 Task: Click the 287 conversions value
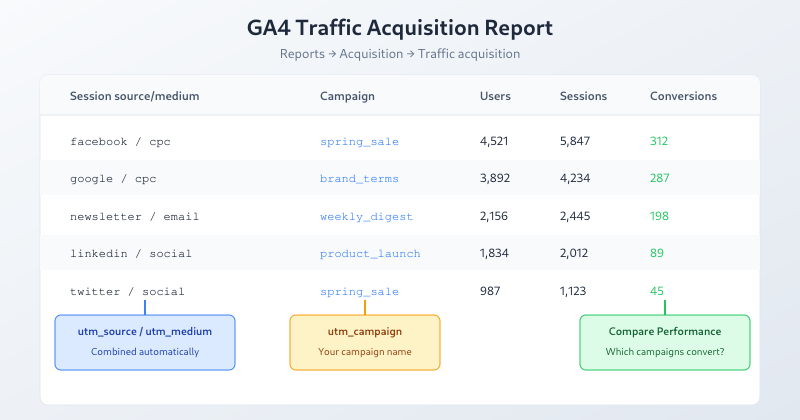click(660, 178)
